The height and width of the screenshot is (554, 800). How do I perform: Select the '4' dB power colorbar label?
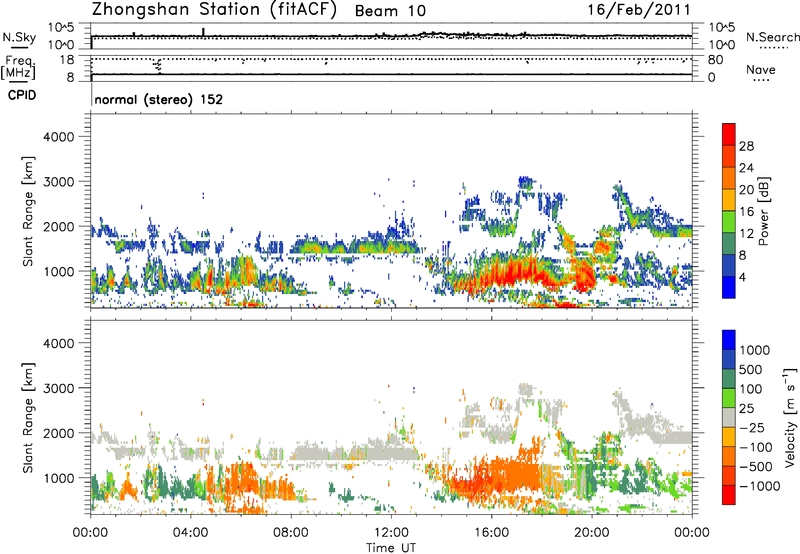click(x=742, y=277)
